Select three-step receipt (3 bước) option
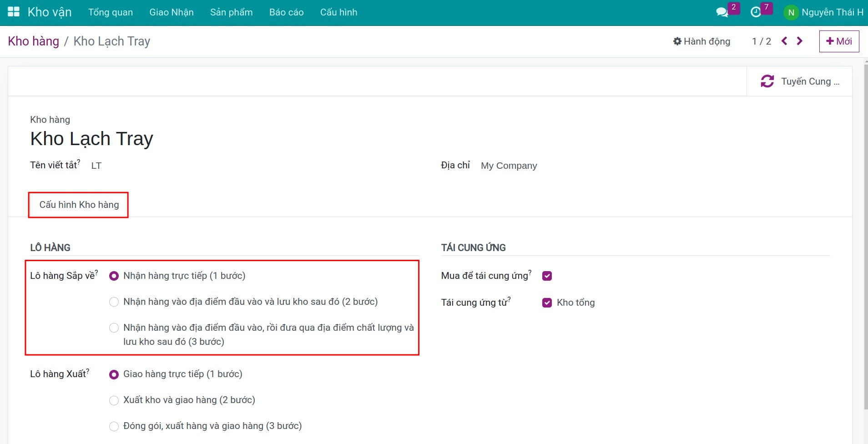This screenshot has height=444, width=868. click(x=114, y=328)
